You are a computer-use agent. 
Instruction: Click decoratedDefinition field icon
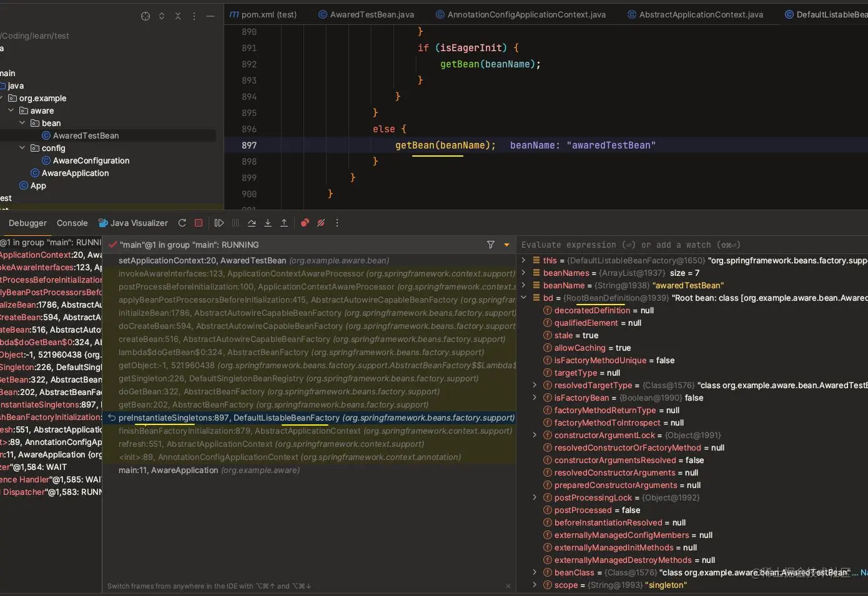tap(548, 310)
